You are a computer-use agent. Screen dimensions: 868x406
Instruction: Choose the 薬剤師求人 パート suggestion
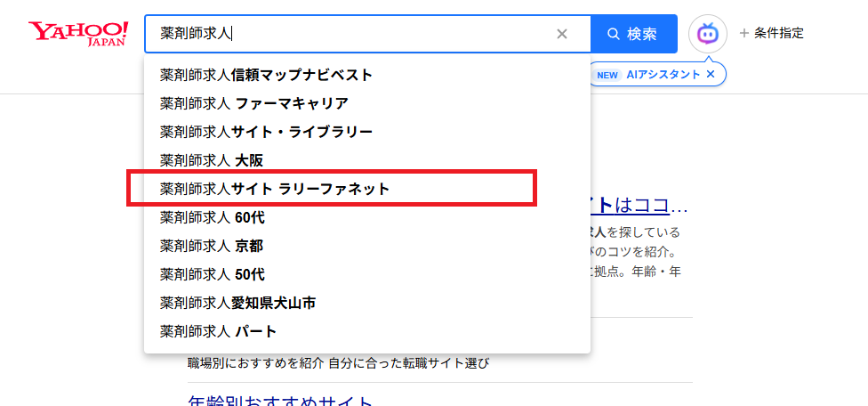coord(367,332)
